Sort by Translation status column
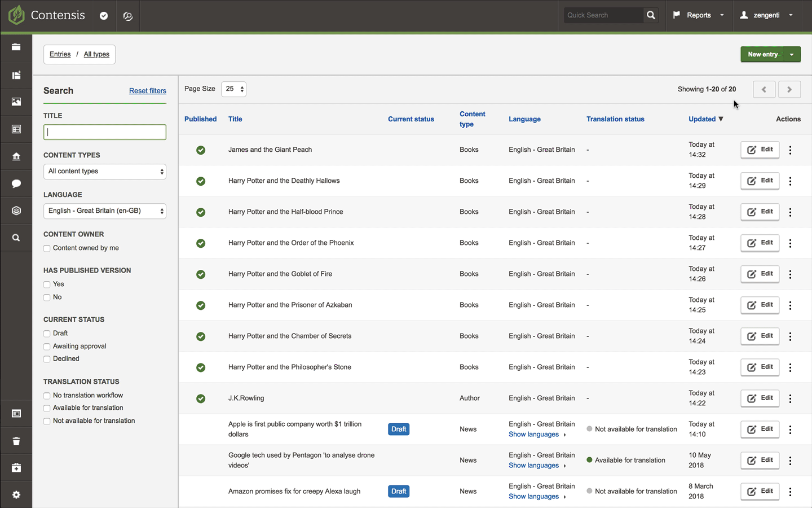This screenshot has width=812, height=508. tap(615, 119)
